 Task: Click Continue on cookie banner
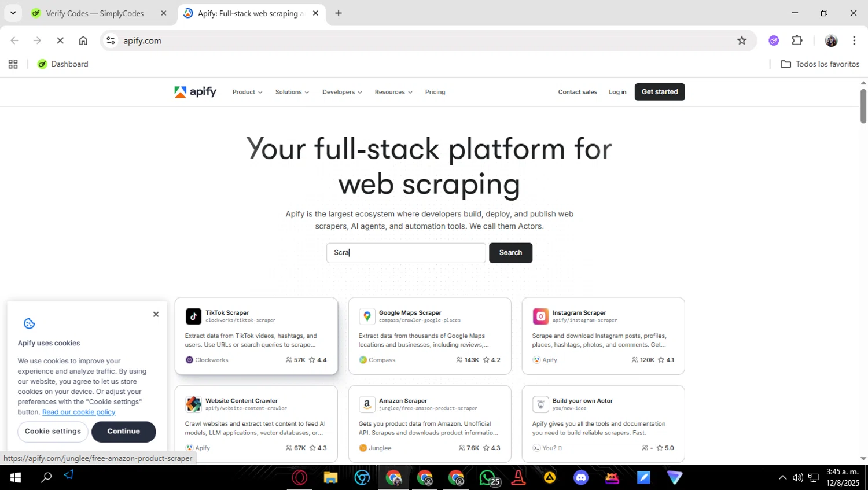[123, 432]
